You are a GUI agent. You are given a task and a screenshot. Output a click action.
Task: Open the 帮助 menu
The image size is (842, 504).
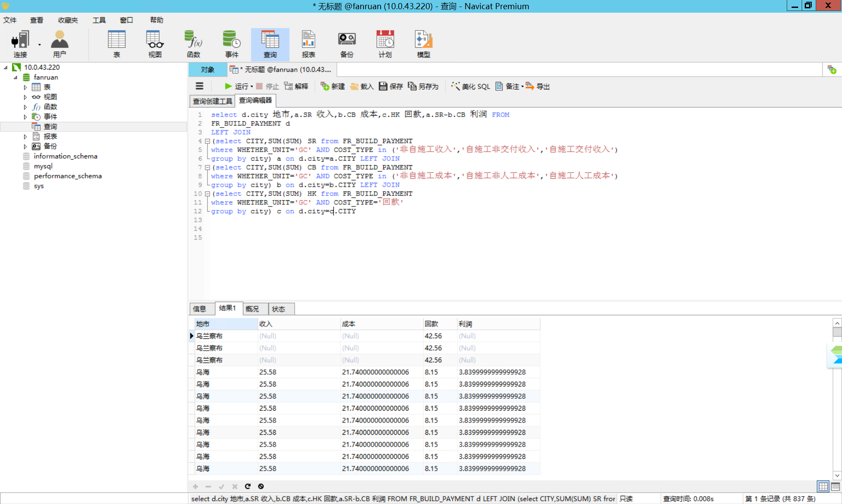click(157, 20)
